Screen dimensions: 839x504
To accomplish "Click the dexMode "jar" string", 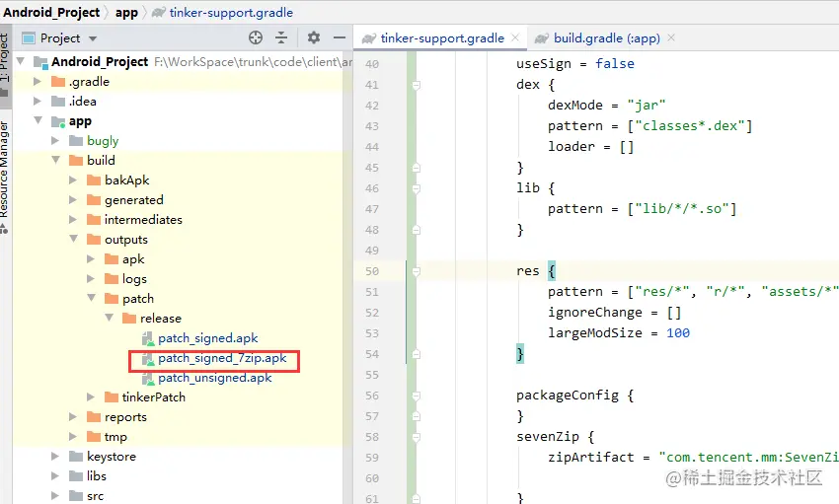I will pyautogui.click(x=647, y=106).
